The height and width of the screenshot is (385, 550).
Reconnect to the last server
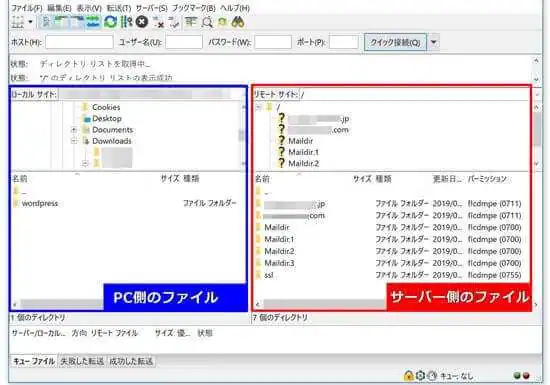174,22
